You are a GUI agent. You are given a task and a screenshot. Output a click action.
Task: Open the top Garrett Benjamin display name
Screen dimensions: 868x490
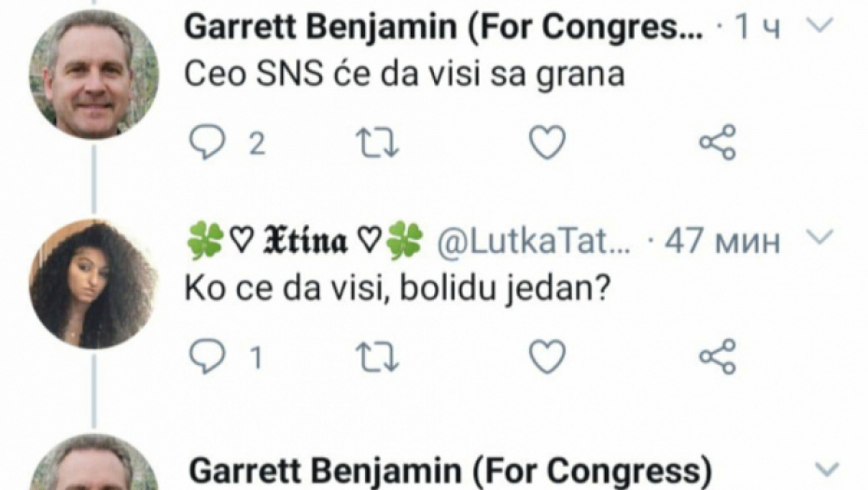coord(443,27)
